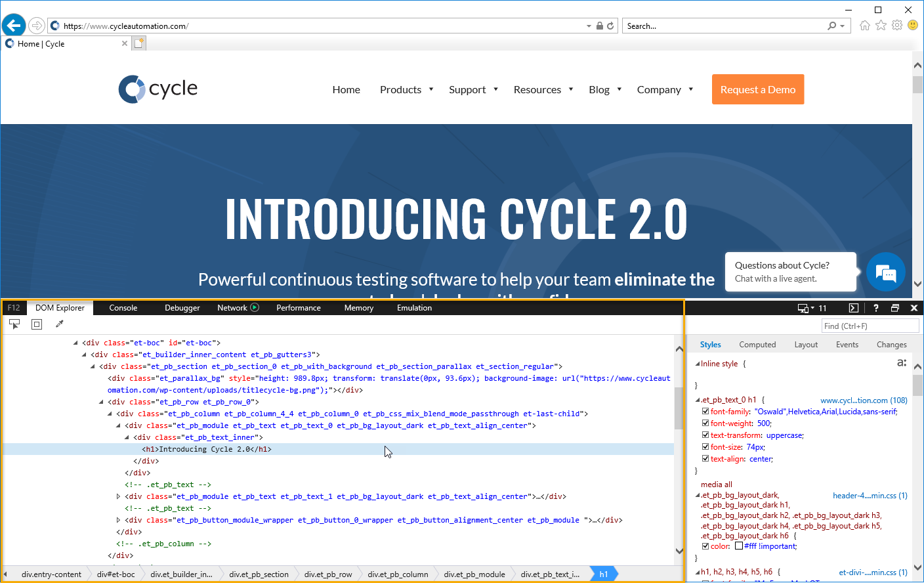Open www.cycl...tion.com (108) stylesheet link
The image size is (924, 583).
click(864, 400)
